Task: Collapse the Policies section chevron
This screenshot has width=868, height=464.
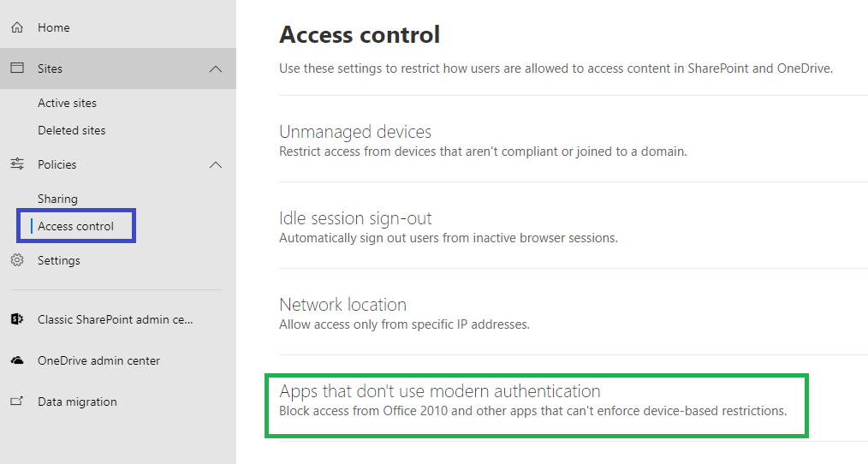Action: pyautogui.click(x=216, y=165)
